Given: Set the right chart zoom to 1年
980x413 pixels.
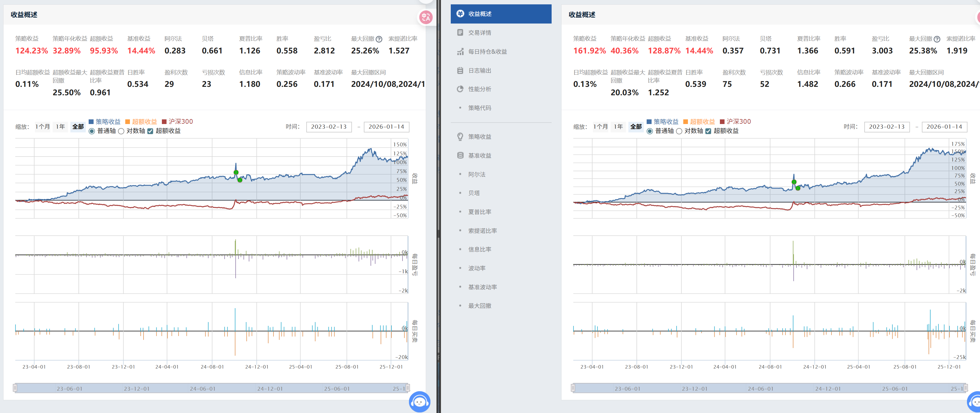Looking at the screenshot, I should coord(618,127).
